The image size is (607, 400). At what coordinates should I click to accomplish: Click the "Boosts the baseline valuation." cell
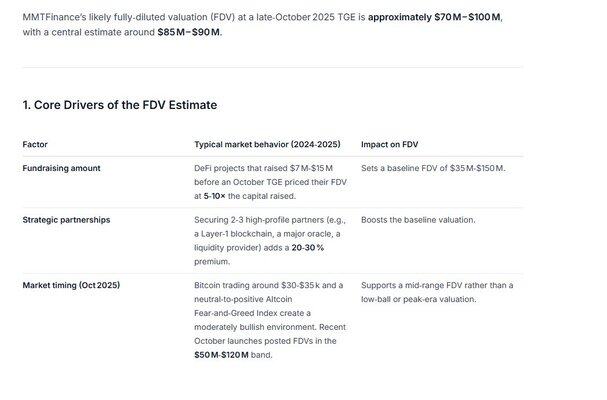click(418, 220)
